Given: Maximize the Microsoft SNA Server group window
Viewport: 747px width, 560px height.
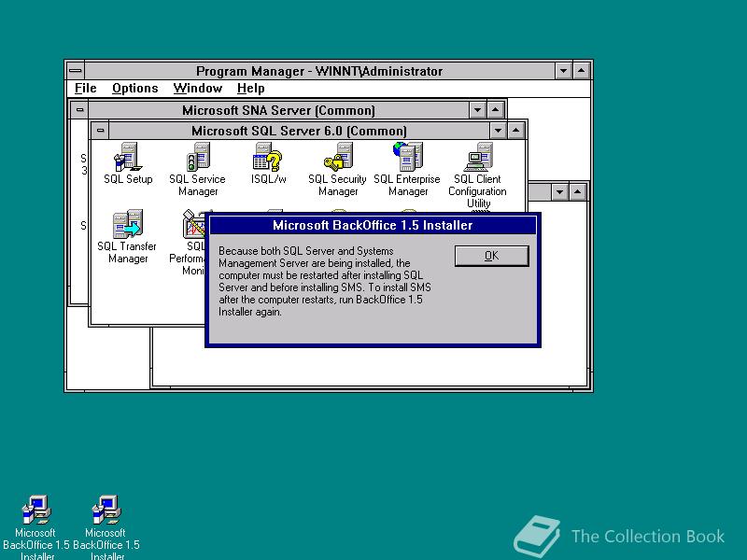Looking at the screenshot, I should click(496, 110).
